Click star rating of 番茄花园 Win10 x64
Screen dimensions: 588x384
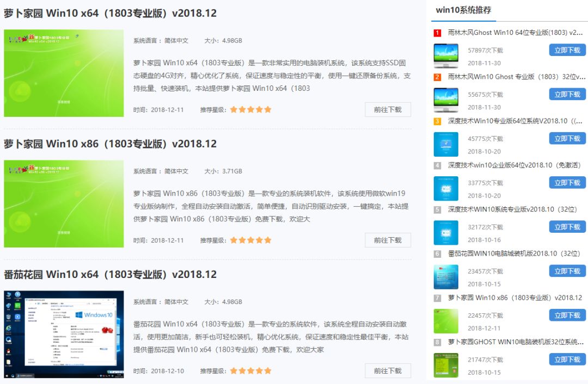[x=250, y=371]
